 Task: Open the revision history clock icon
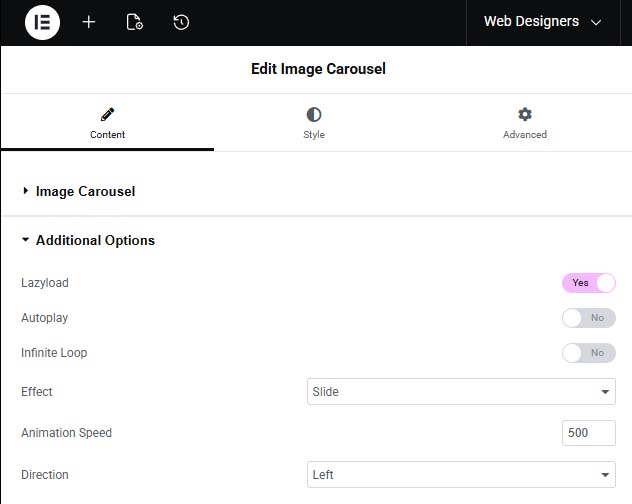(x=181, y=22)
